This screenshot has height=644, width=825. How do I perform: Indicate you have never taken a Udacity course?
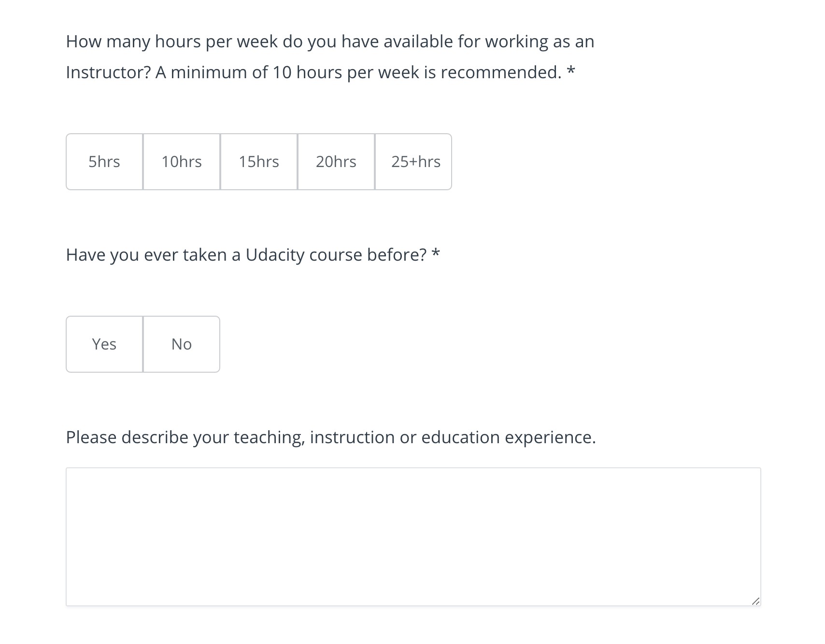click(x=181, y=344)
